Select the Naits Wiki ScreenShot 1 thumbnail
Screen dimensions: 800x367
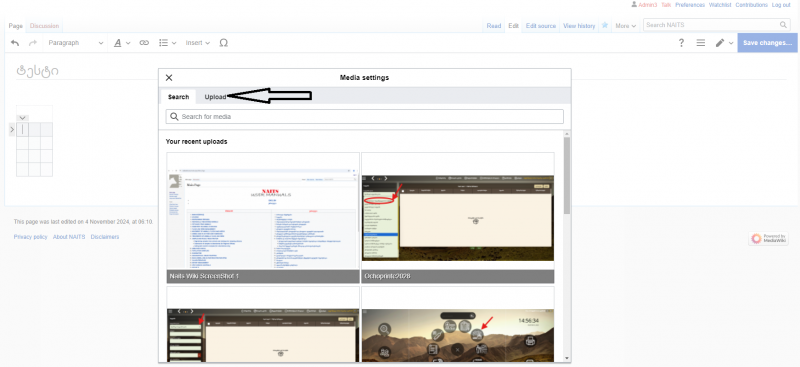pyautogui.click(x=263, y=217)
